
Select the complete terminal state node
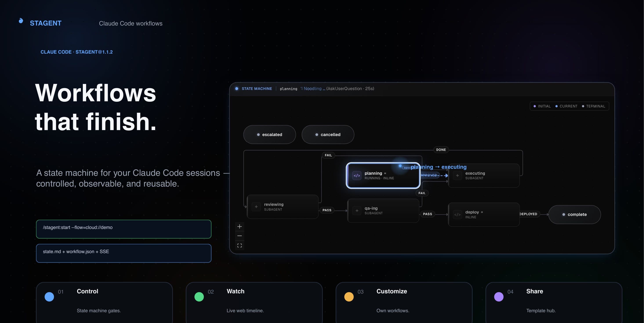point(575,214)
